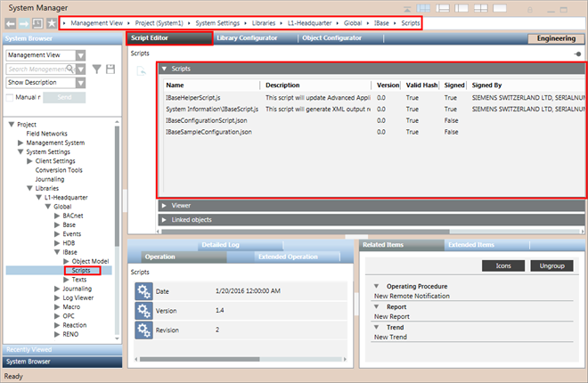Select IBaseHelperScript.js in the scripts list
This screenshot has height=383, width=588.
(200, 97)
